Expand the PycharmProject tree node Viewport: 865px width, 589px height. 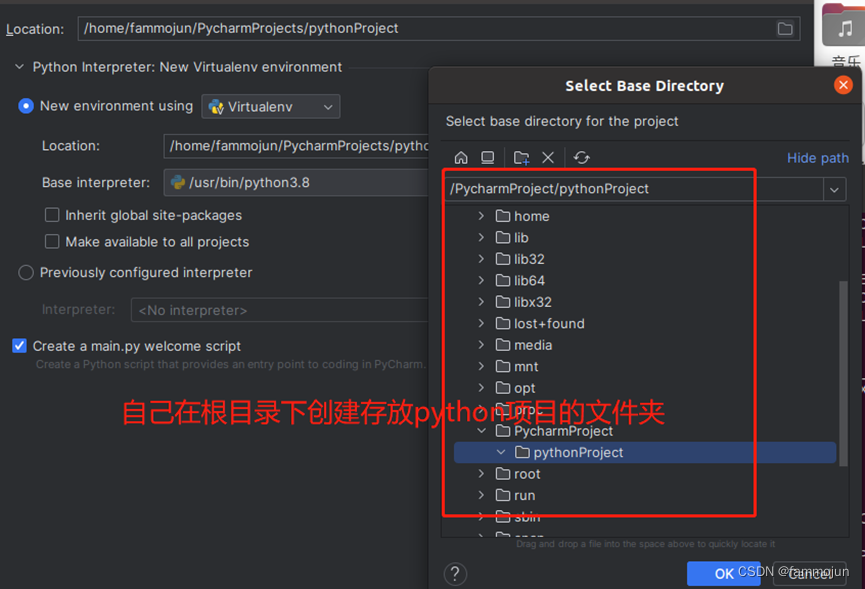(482, 431)
